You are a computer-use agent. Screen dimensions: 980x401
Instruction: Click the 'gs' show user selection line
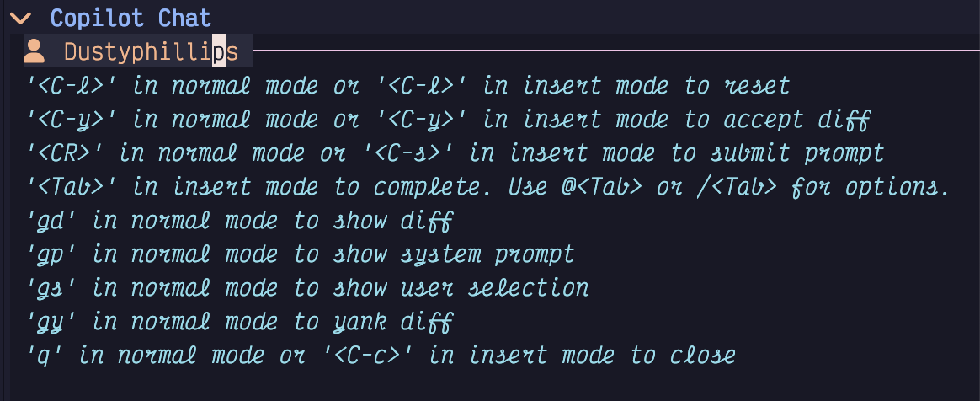pyautogui.click(x=306, y=288)
